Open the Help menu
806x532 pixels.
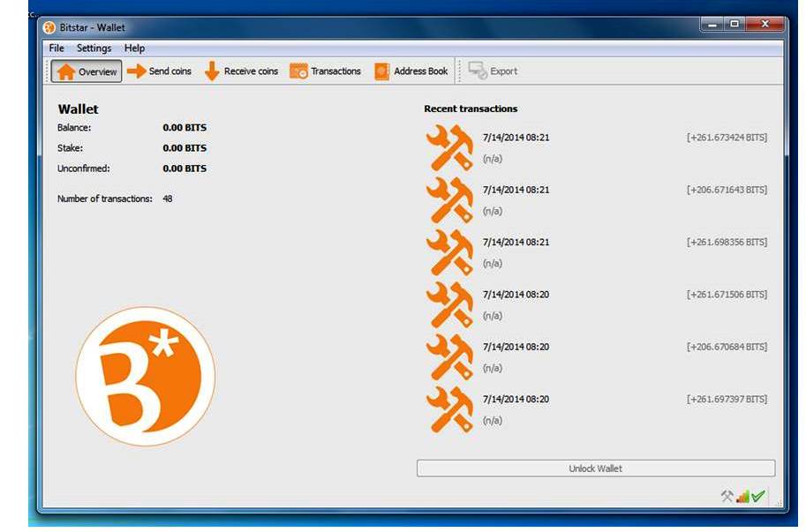pos(135,49)
